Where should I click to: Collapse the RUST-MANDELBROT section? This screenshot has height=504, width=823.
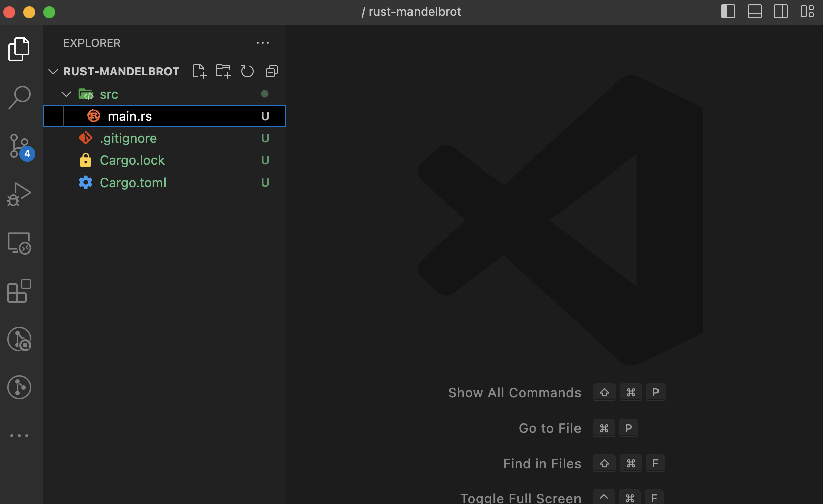(53, 71)
